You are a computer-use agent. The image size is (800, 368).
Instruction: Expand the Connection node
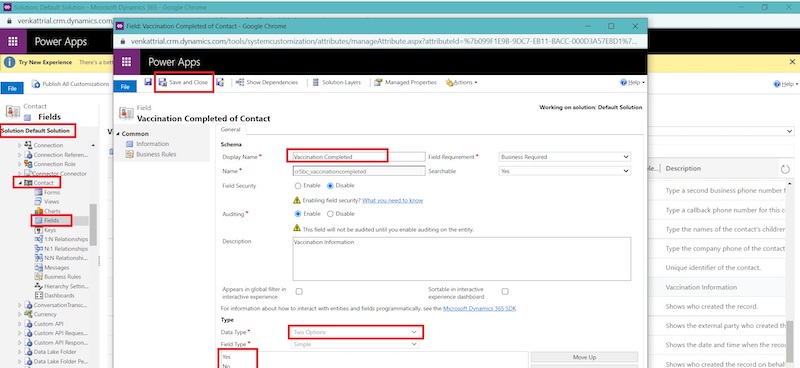tap(20, 145)
